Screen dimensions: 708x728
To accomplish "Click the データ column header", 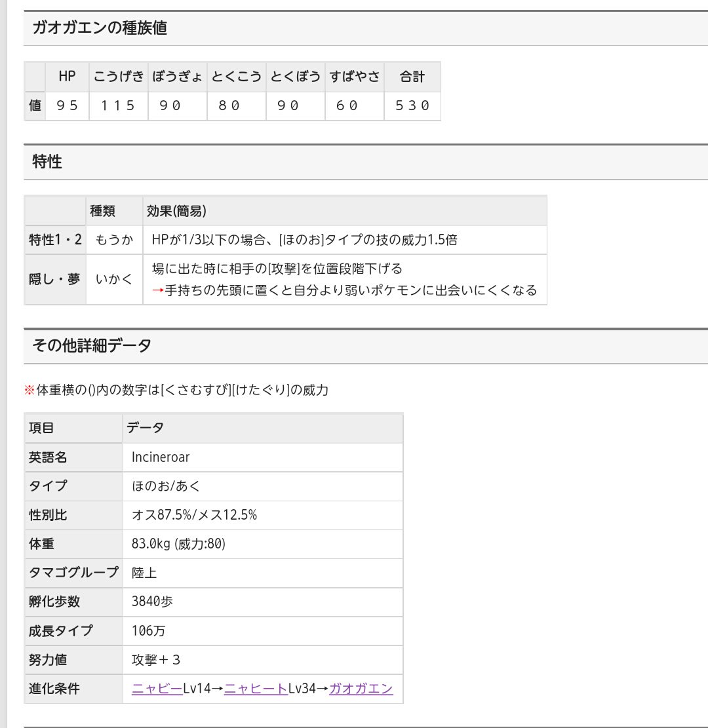I will 263,428.
